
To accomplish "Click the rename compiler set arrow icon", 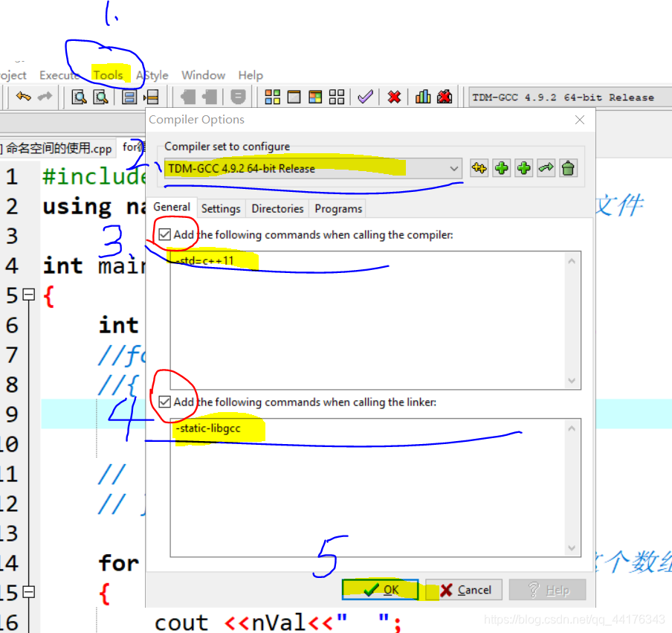I will (x=546, y=168).
